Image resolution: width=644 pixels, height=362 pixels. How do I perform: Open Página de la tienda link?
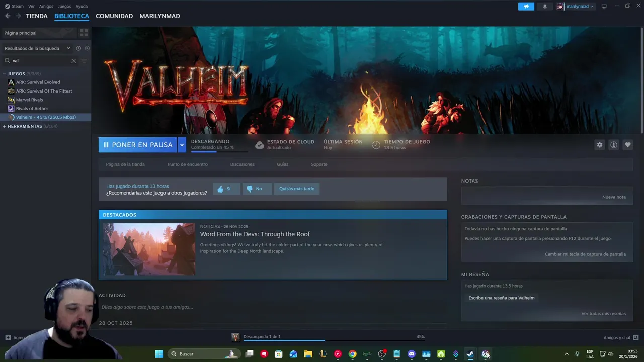click(x=125, y=164)
